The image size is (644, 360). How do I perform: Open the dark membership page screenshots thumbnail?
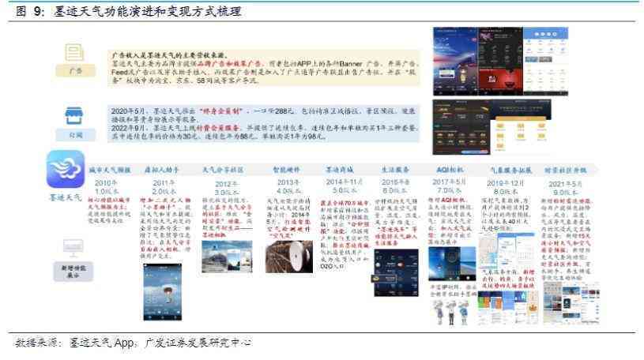coord(492,127)
